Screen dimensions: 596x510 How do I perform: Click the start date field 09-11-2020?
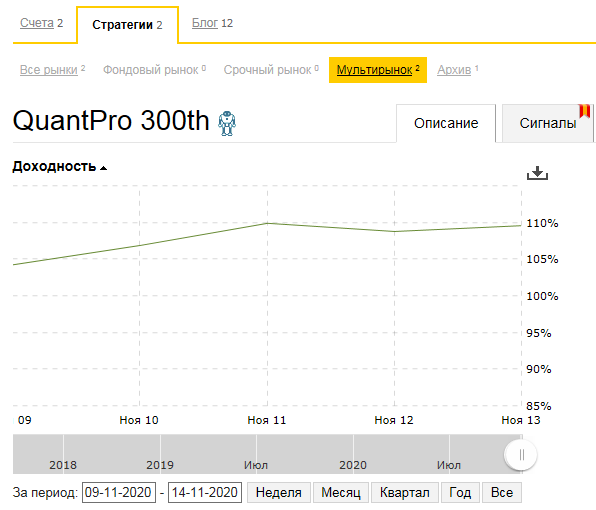click(x=119, y=493)
